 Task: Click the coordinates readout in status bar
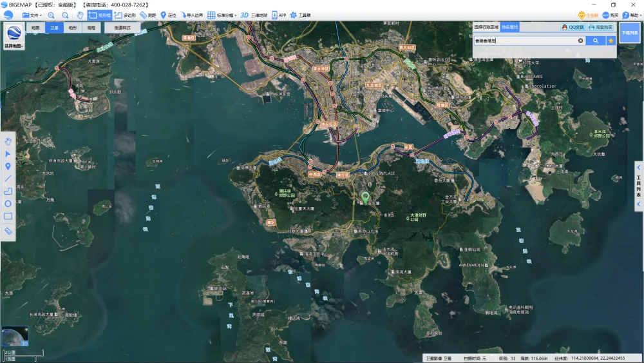coord(589,358)
